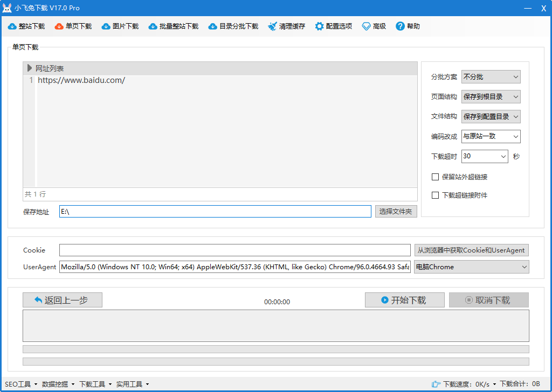This screenshot has height=392, width=552.
Task: Click 开始下载 start download button
Action: pos(404,300)
